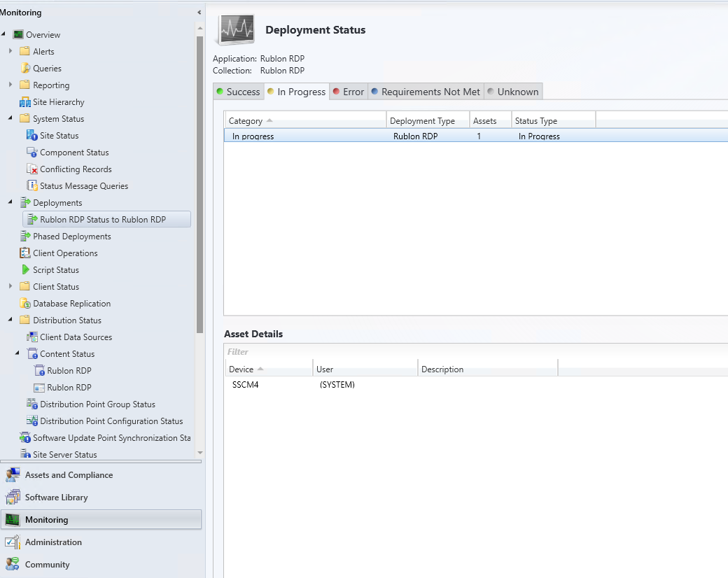Click the Client Operations icon
This screenshot has width=728, height=578.
click(x=25, y=253)
